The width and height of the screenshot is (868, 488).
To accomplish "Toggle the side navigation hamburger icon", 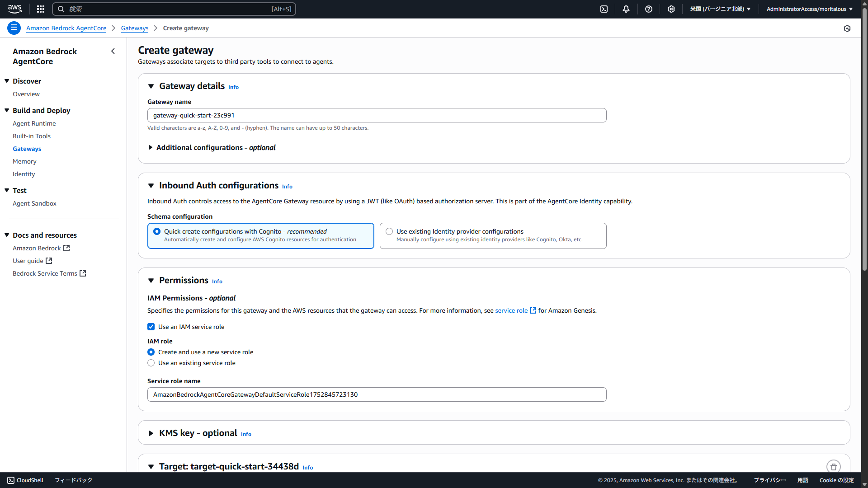I will 14,28.
